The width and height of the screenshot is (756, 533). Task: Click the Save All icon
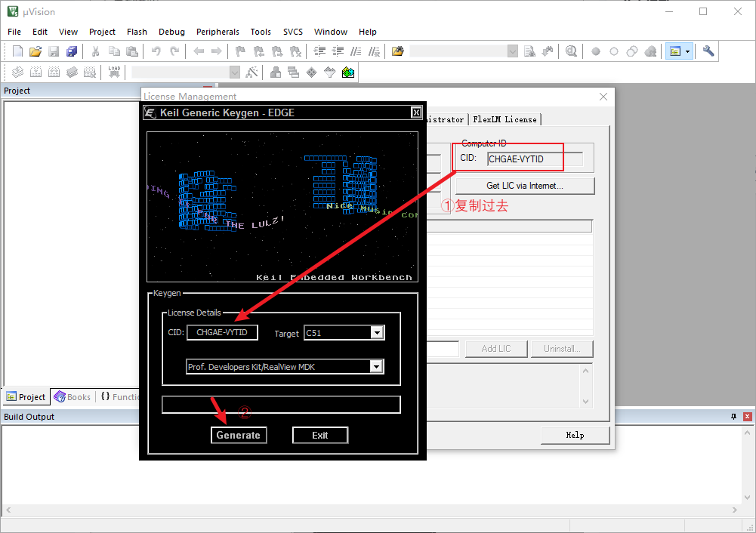[72, 51]
